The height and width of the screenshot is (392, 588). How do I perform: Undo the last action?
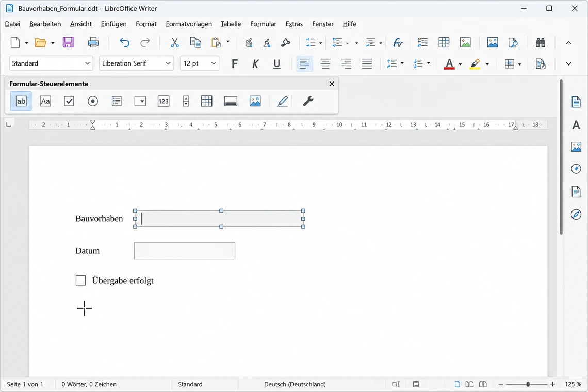[124, 43]
